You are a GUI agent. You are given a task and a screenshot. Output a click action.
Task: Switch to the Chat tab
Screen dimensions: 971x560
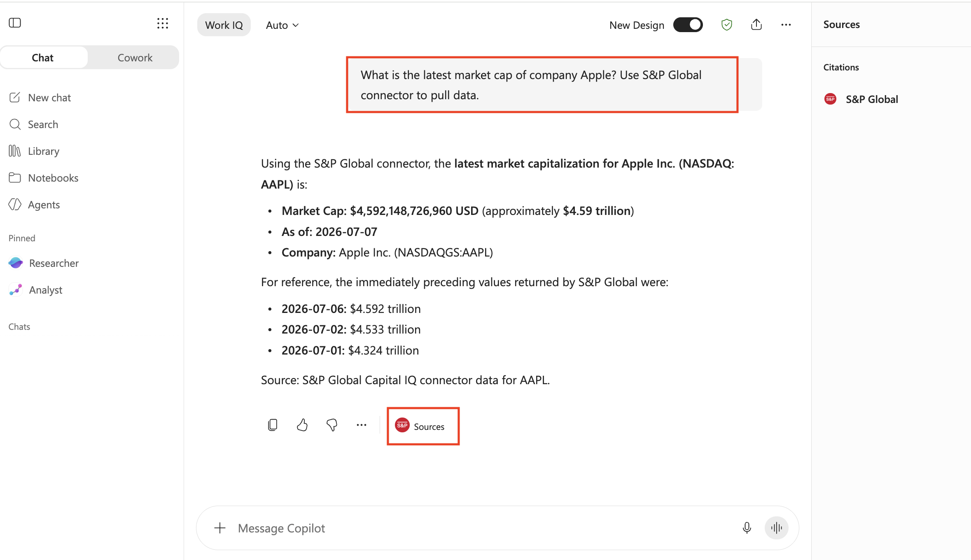point(43,58)
